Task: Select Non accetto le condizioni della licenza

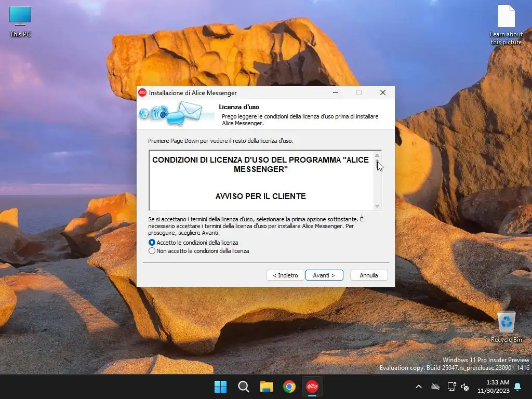Action: click(x=199, y=251)
